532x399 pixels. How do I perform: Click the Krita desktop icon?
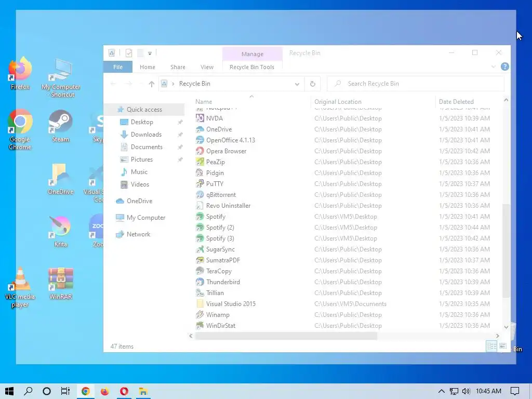tap(60, 231)
